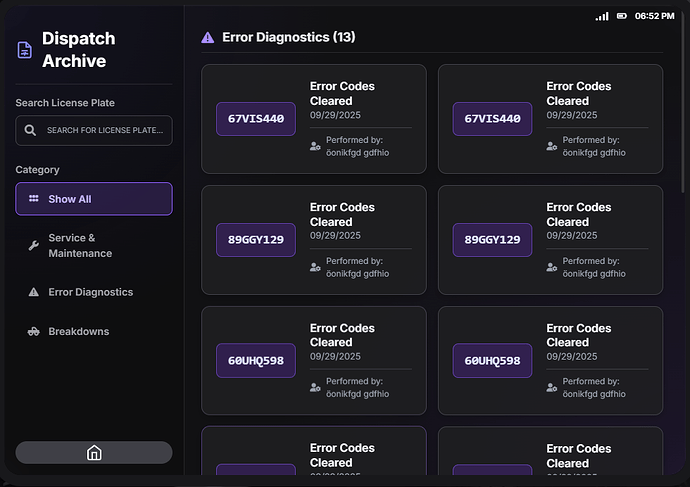Switch to the Breakdowns category
Screen dimensions: 690x487
[94, 331]
